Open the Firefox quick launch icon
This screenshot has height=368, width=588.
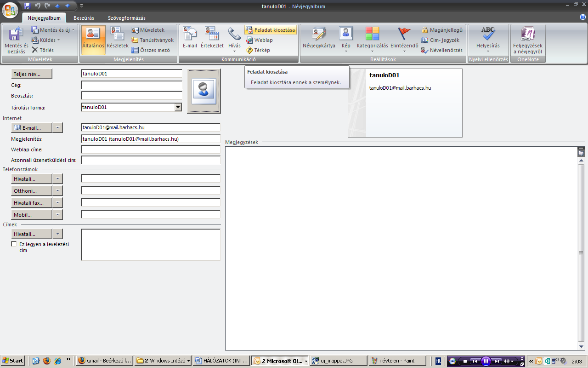click(47, 361)
